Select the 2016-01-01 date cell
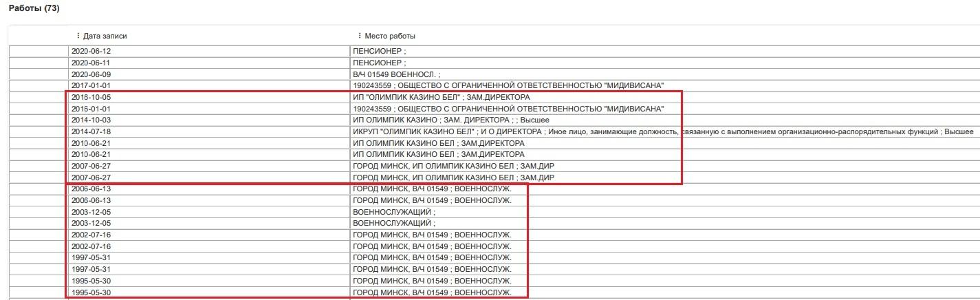This screenshot has height=300, width=980. [x=91, y=109]
